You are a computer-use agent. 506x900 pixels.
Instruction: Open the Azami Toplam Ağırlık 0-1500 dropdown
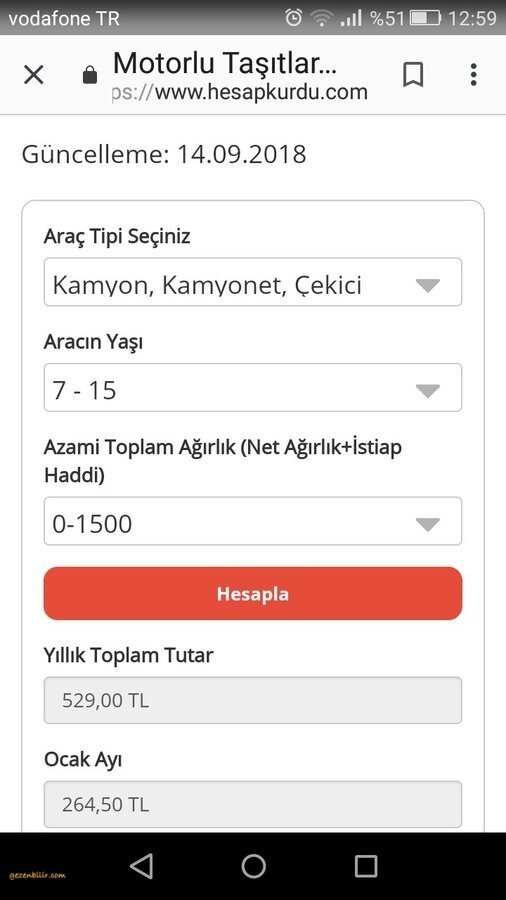(253, 521)
